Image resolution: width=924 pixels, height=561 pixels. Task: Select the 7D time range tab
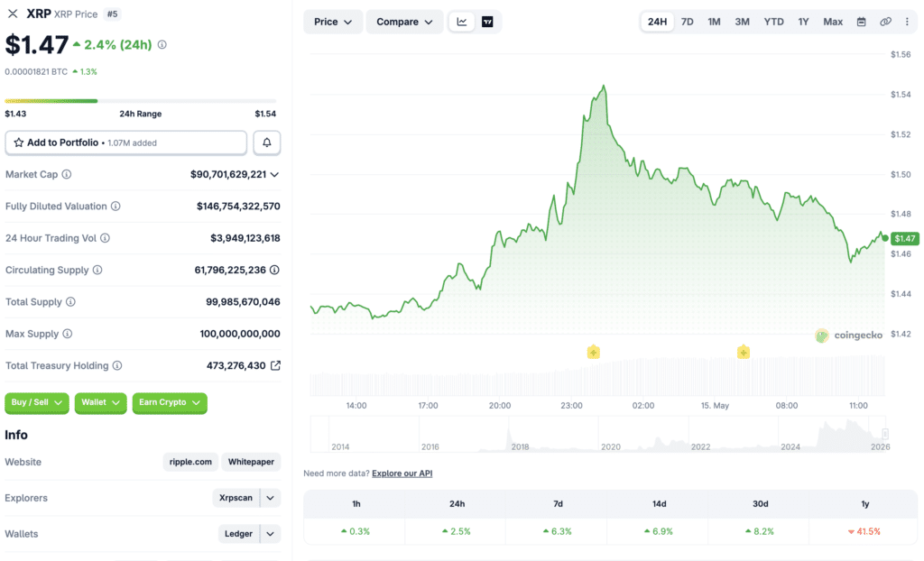[687, 22]
